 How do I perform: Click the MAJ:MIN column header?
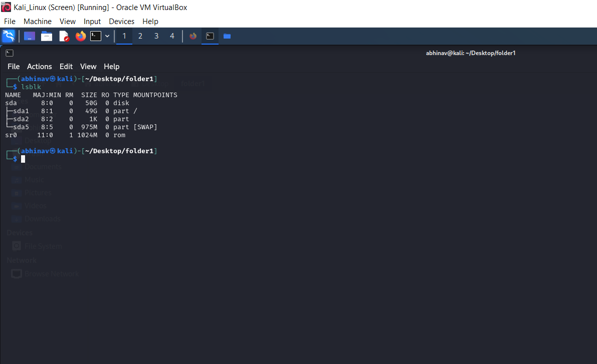47,95
